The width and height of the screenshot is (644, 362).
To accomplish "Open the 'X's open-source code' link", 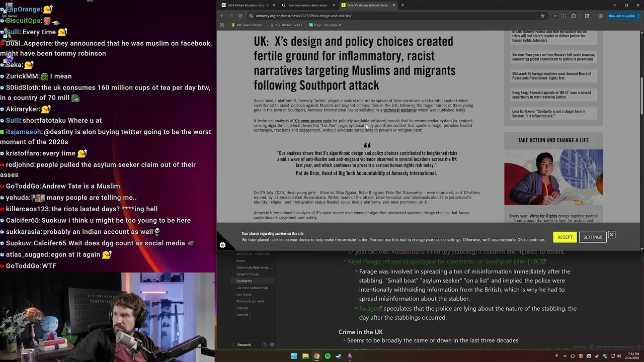I will pos(313,121).
